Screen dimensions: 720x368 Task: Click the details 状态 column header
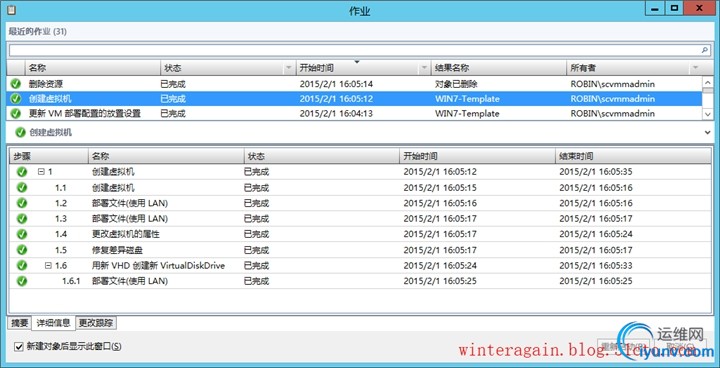click(x=321, y=156)
